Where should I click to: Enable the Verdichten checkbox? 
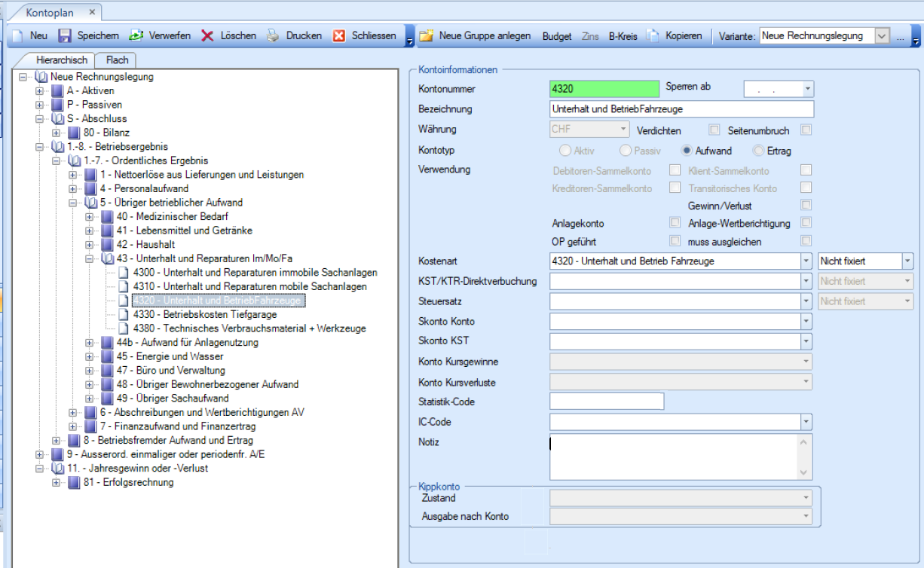(714, 130)
